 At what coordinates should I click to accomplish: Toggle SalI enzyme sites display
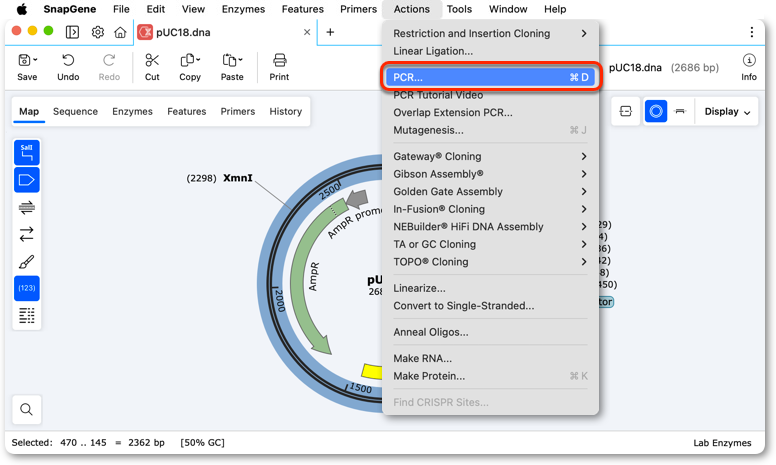tap(27, 152)
